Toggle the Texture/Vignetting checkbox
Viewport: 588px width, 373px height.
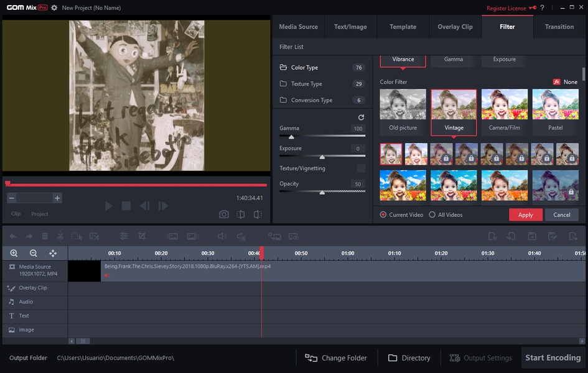[x=361, y=168]
